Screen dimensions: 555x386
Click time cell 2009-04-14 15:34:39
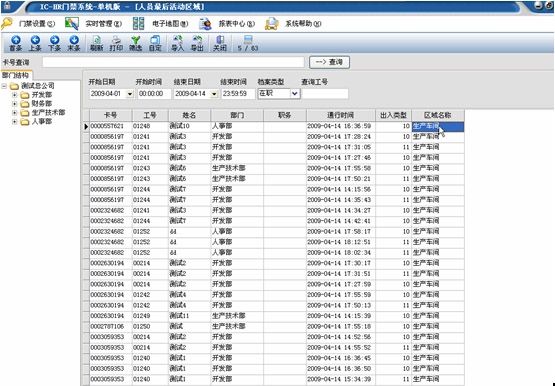341,379
